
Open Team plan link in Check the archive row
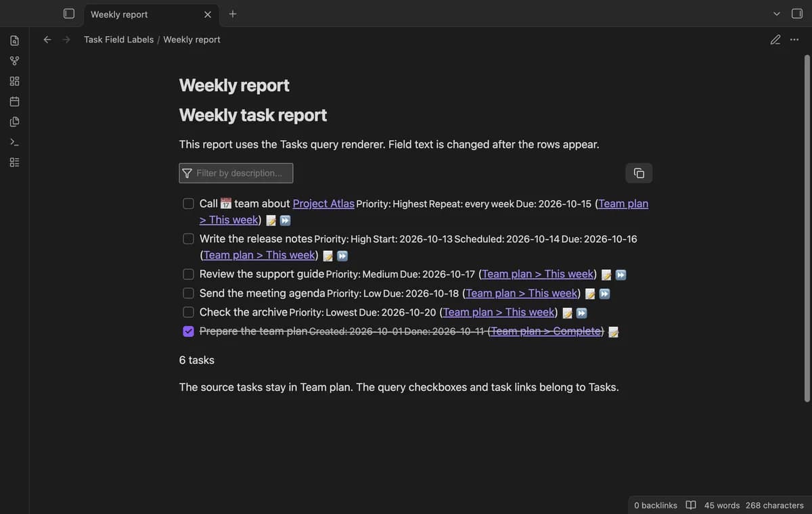(x=499, y=312)
